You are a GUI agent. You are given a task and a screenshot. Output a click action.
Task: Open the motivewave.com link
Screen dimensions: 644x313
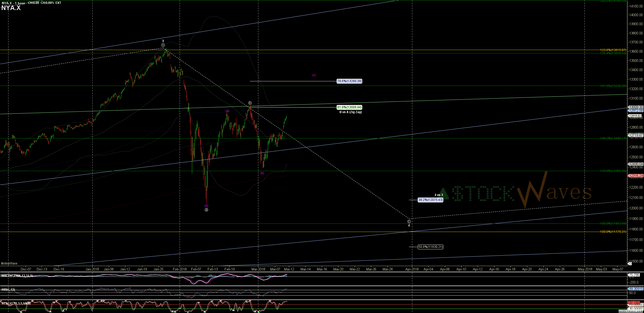click(630, 311)
